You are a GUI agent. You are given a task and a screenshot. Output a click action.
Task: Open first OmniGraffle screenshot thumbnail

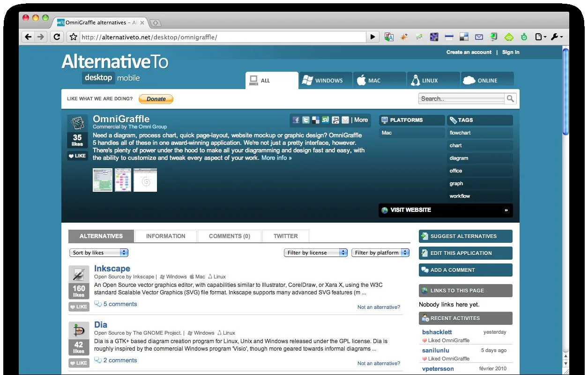[x=103, y=180]
